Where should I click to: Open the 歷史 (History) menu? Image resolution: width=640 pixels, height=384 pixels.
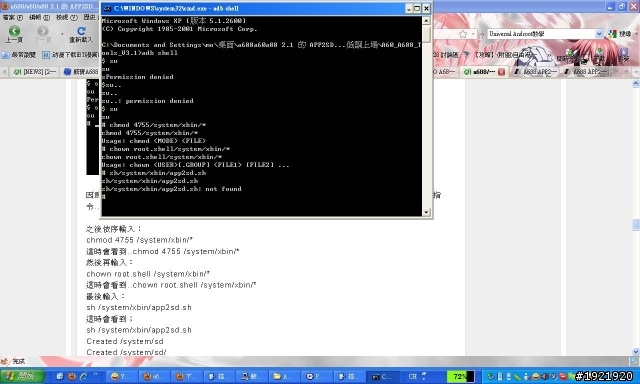click(x=90, y=18)
